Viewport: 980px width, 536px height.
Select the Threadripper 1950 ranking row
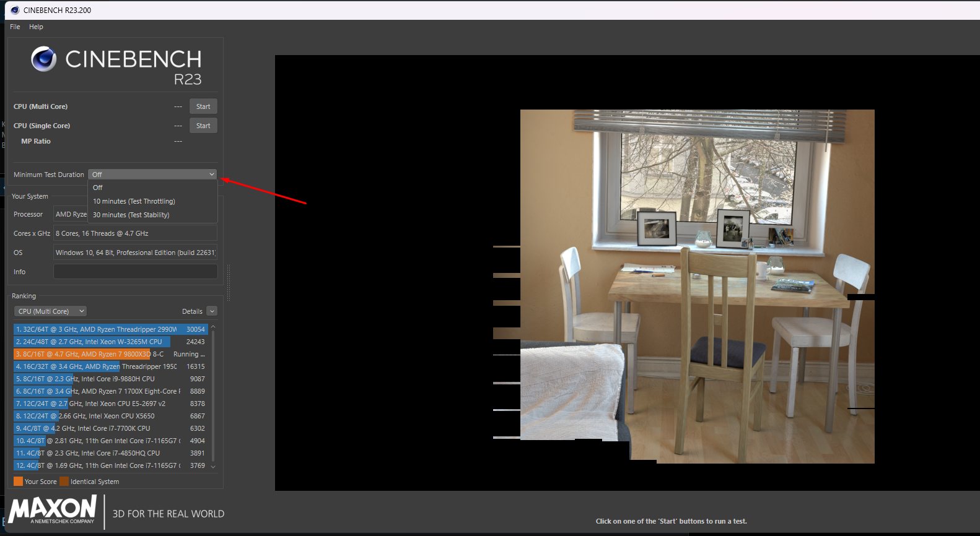point(110,366)
